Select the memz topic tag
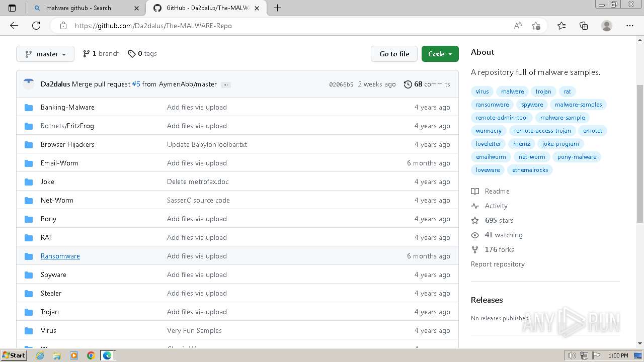Image resolution: width=644 pixels, height=362 pixels. pos(522,144)
